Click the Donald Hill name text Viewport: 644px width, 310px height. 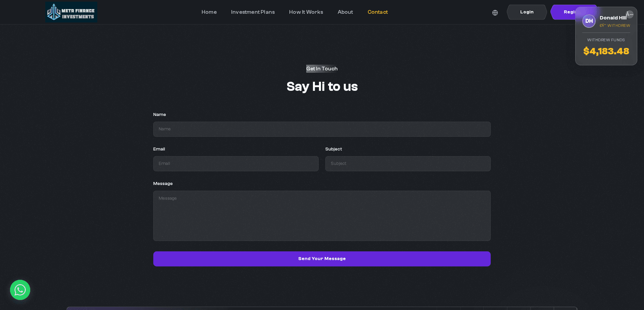(x=613, y=18)
